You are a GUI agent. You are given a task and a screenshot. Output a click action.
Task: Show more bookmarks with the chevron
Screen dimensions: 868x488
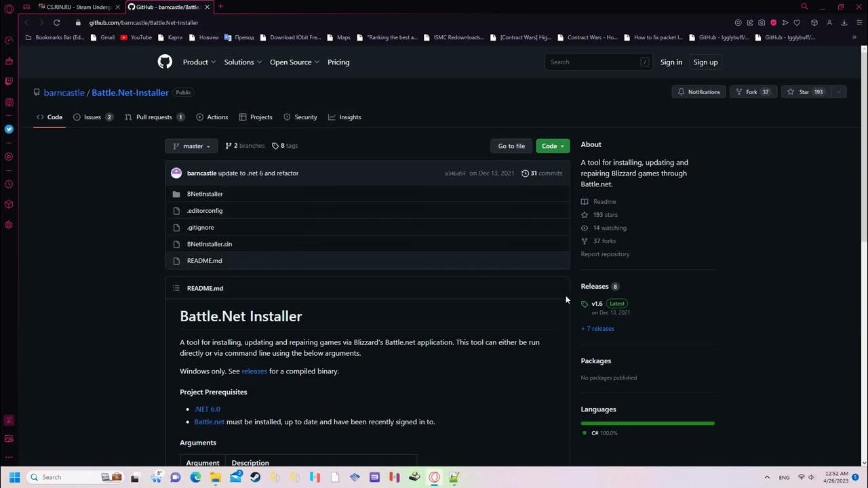tap(854, 38)
